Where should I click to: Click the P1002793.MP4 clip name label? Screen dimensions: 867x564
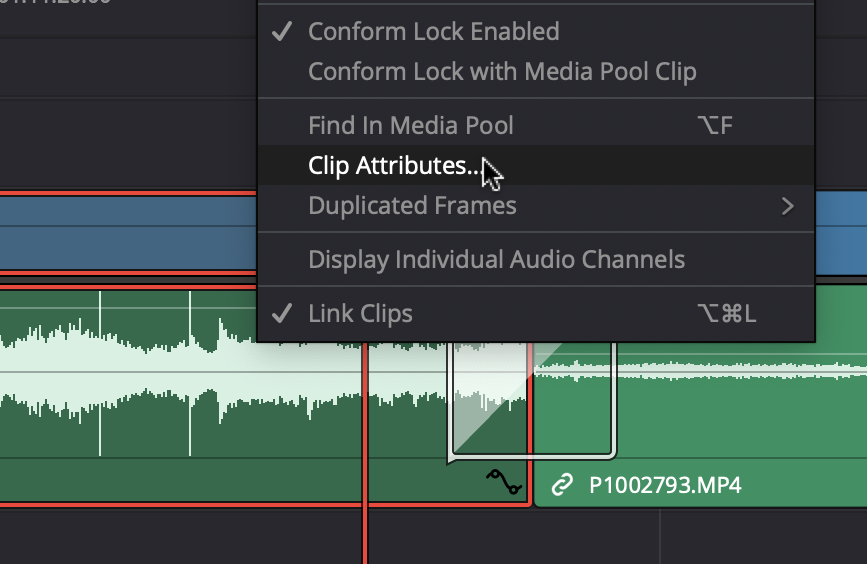pos(650,486)
